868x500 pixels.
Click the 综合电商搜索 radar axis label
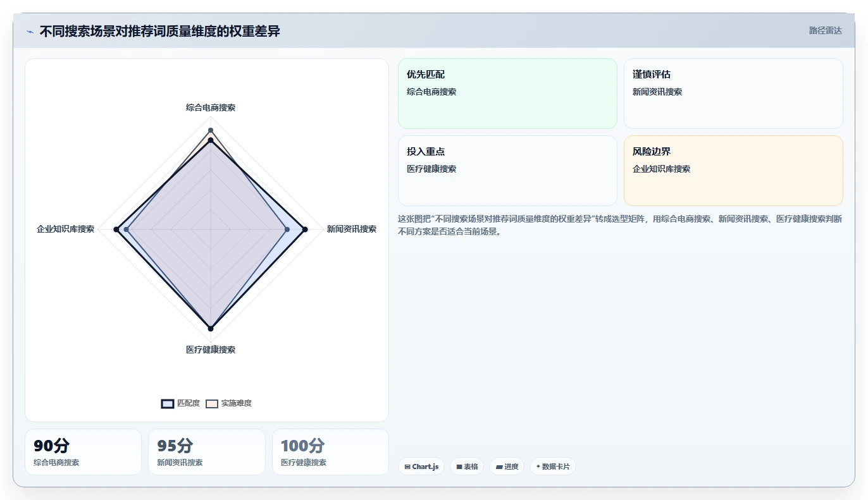click(211, 107)
